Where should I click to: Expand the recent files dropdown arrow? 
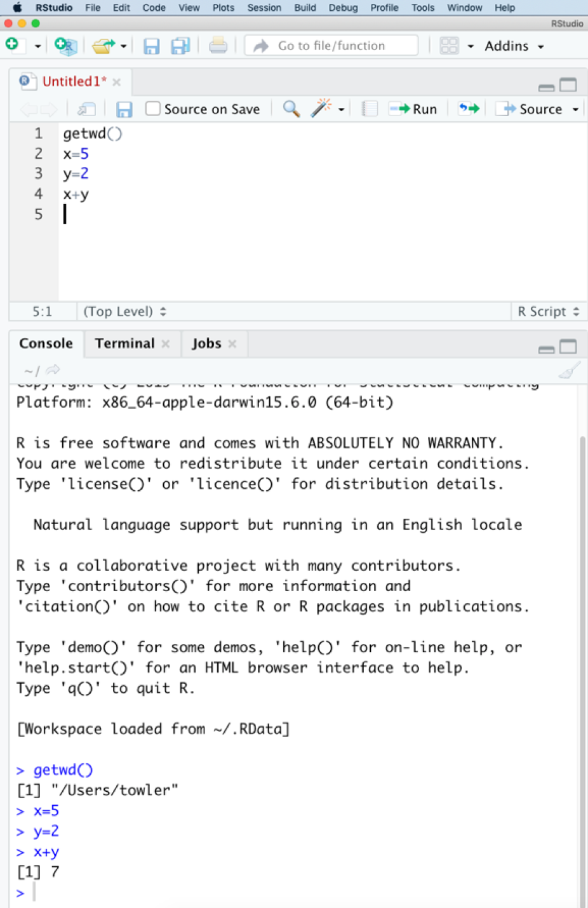[123, 46]
